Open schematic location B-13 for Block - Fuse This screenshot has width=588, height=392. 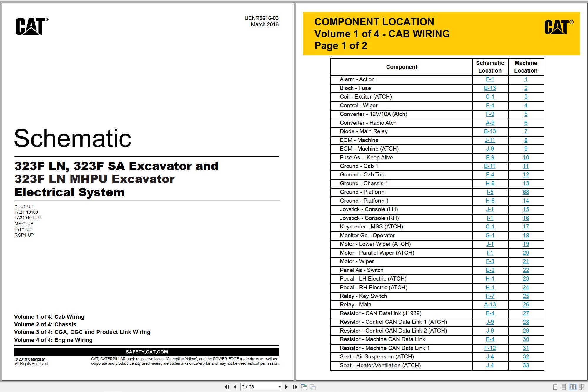[490, 88]
